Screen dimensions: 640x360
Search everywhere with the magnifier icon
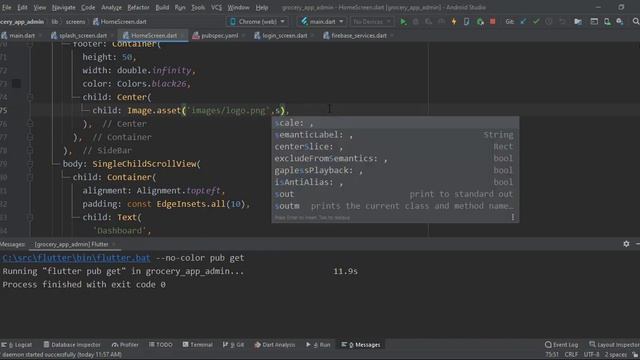coord(636,22)
